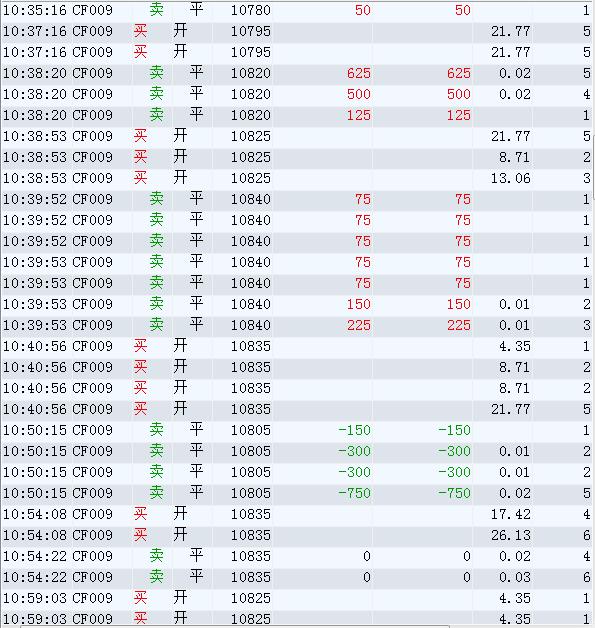
Task: Select the 10:40:56 row with 4.35 fee
Action: [x=297, y=346]
